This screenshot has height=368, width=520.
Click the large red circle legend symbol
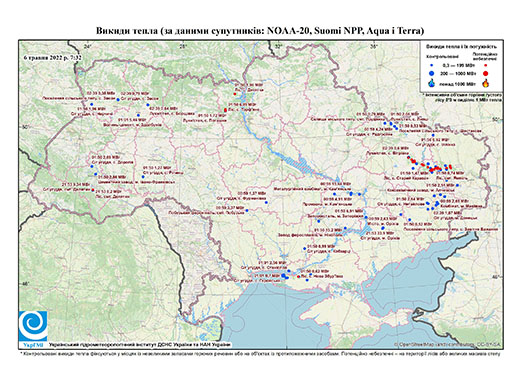(x=486, y=73)
